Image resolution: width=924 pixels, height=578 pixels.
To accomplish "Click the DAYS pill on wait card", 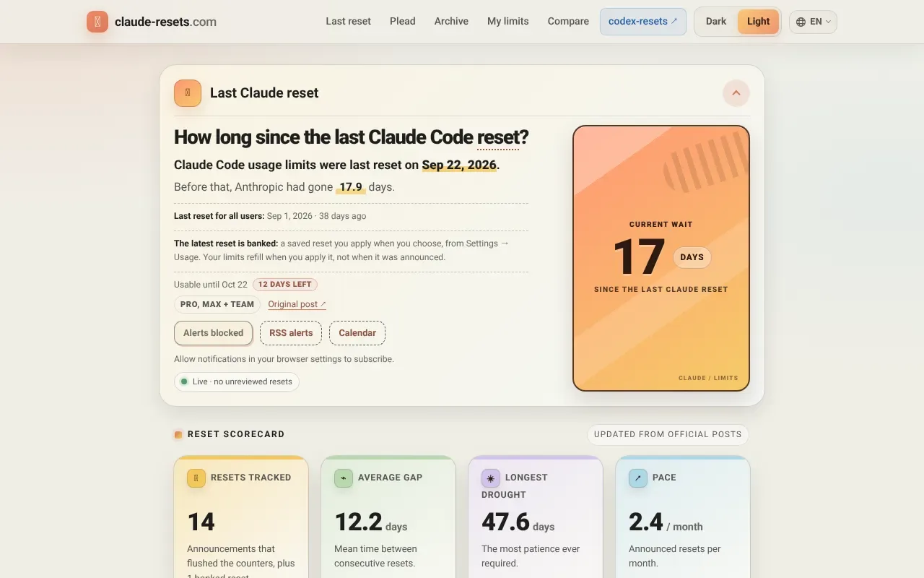I will point(692,257).
